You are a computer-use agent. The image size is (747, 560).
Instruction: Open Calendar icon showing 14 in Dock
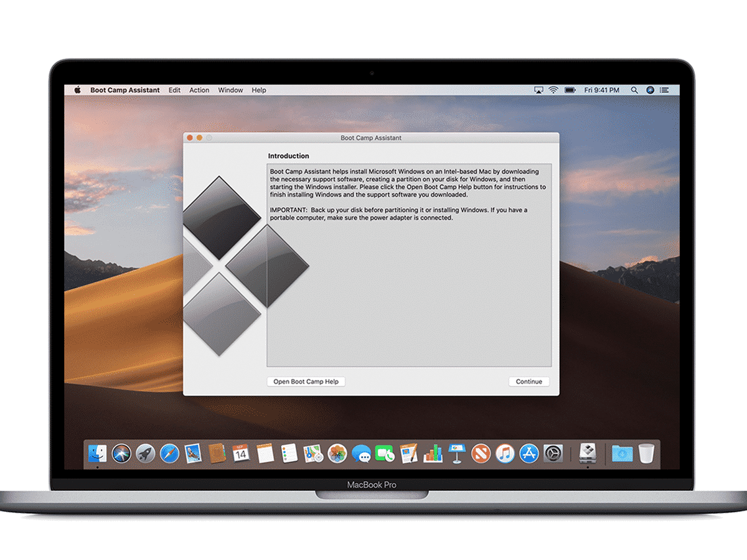241,454
